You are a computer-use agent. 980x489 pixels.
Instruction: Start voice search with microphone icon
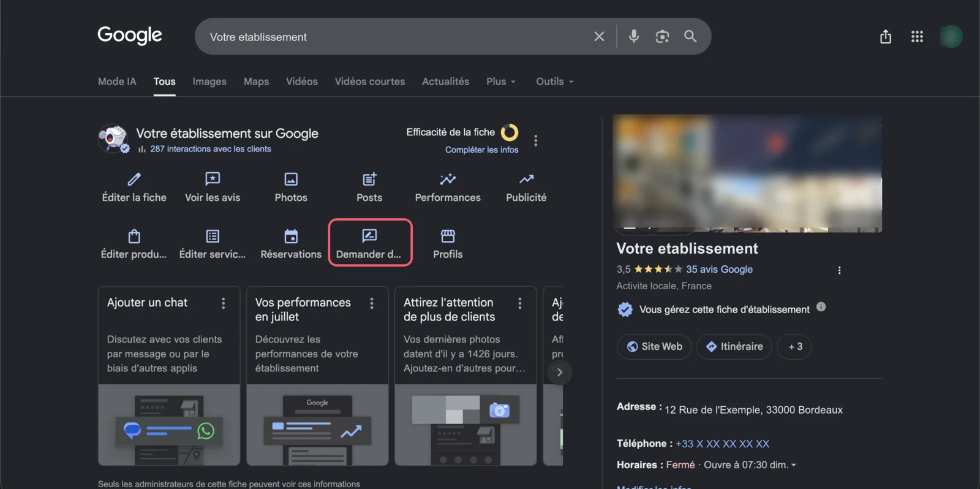pos(634,37)
